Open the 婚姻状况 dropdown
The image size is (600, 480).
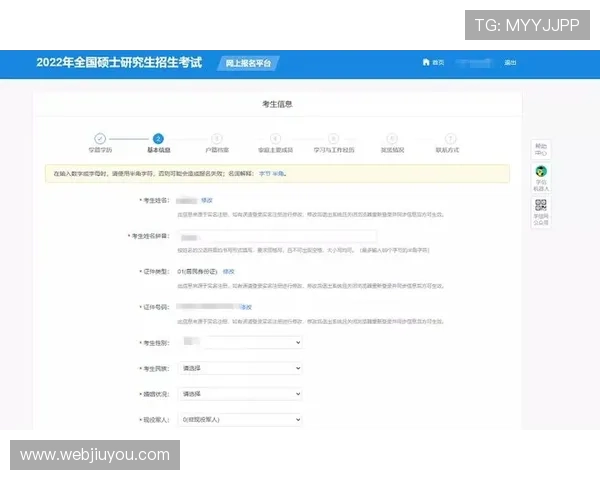(x=240, y=394)
